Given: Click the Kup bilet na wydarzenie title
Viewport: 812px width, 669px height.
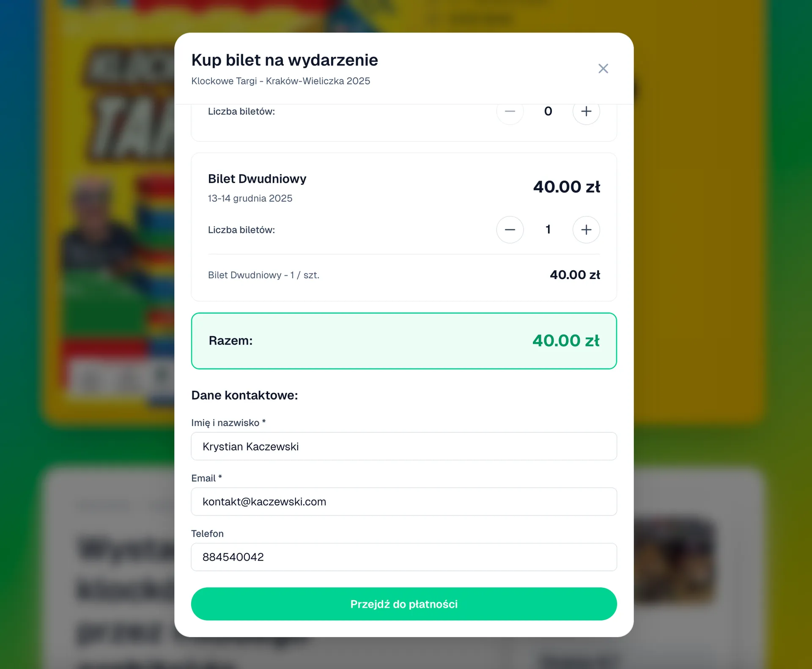Looking at the screenshot, I should coord(284,60).
